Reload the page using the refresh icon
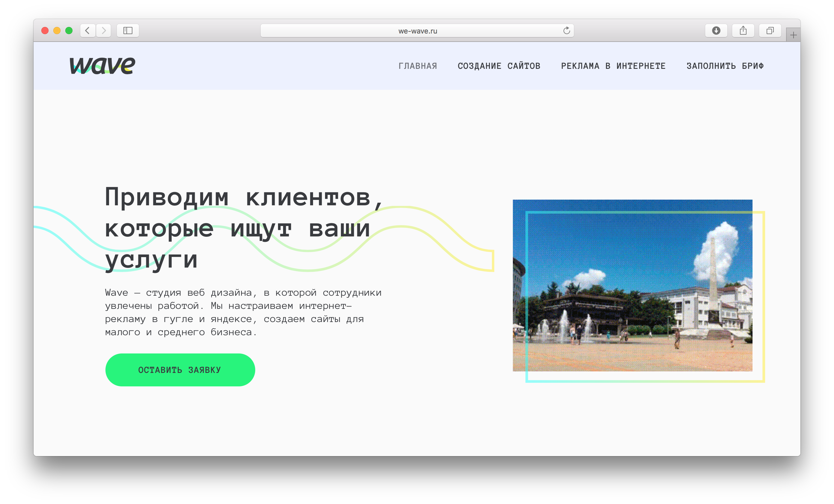 (566, 31)
